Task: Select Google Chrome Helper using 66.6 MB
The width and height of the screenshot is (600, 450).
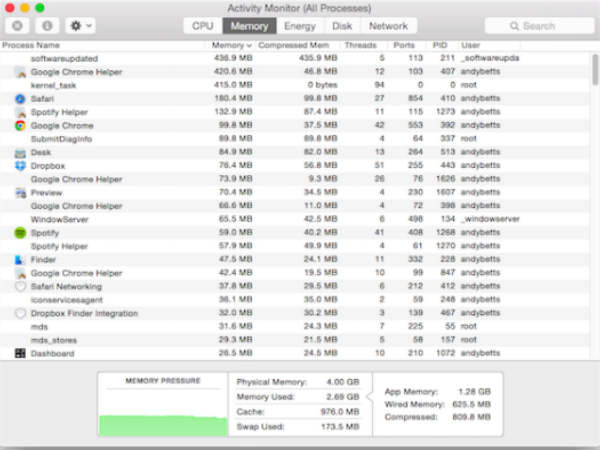Action: [295, 205]
